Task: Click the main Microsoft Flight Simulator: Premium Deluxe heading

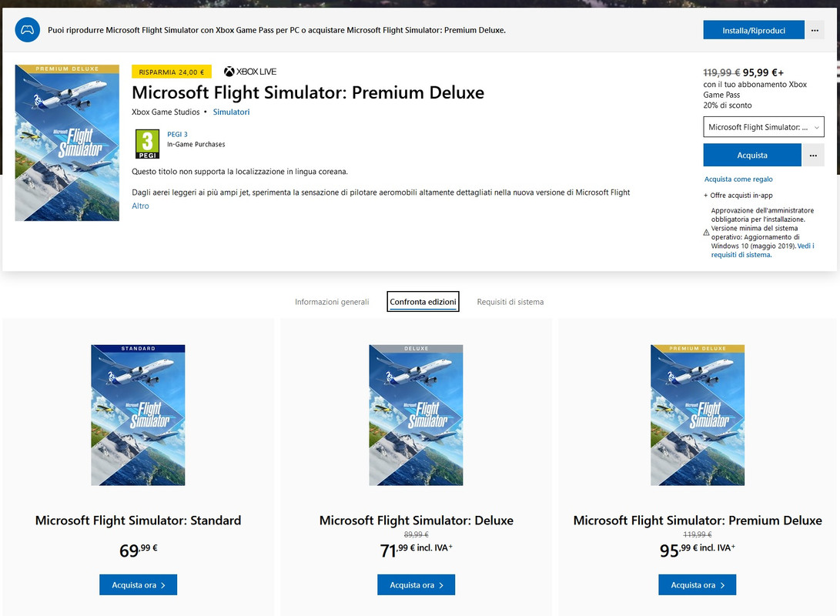Action: point(308,92)
